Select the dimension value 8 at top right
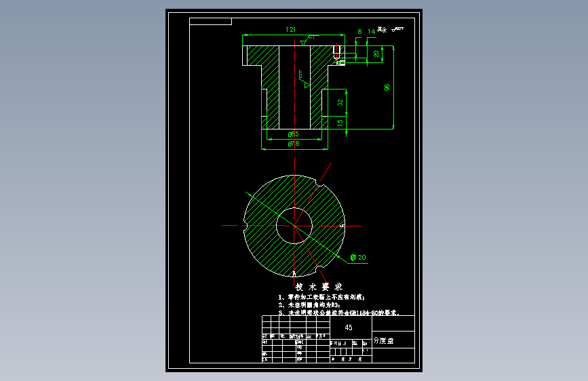This screenshot has width=588, height=381. click(x=359, y=32)
